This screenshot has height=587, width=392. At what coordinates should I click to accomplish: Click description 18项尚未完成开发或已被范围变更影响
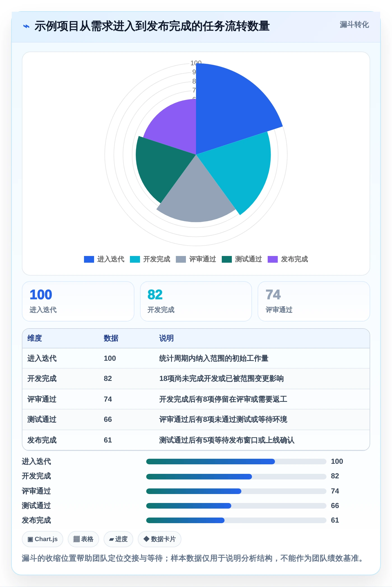[x=221, y=379]
